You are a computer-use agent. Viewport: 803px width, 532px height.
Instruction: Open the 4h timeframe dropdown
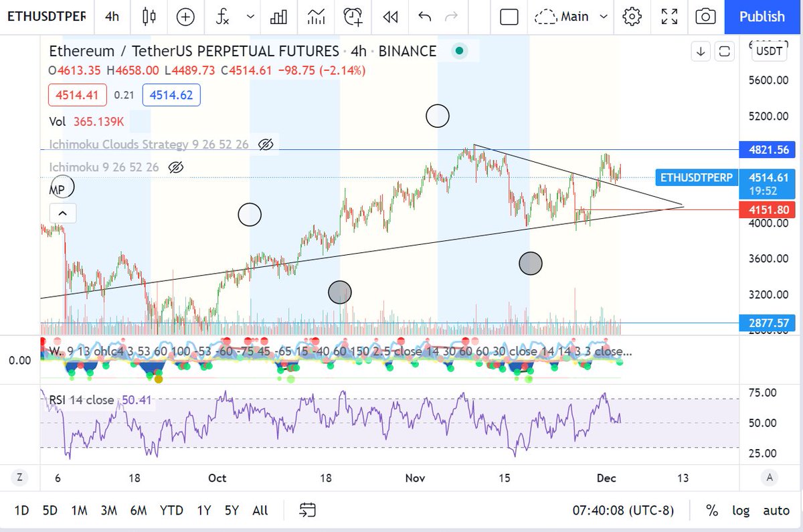point(111,17)
